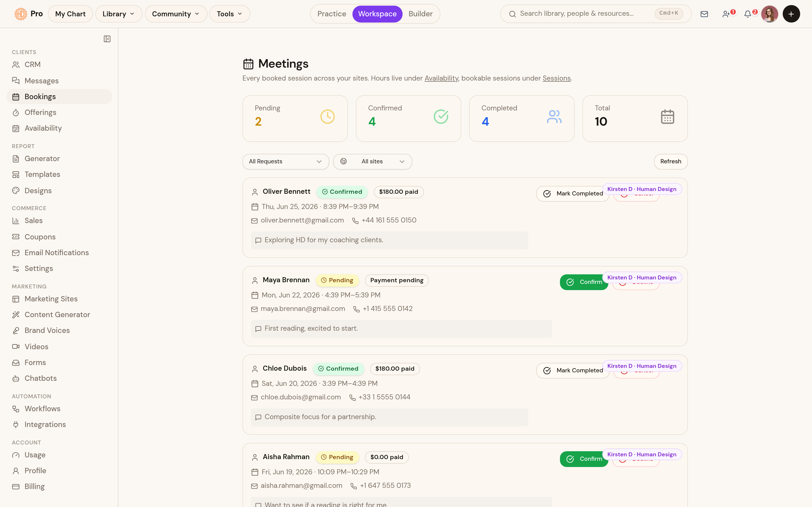This screenshot has height=507, width=812.
Task: Open the Community menu
Action: coord(176,14)
